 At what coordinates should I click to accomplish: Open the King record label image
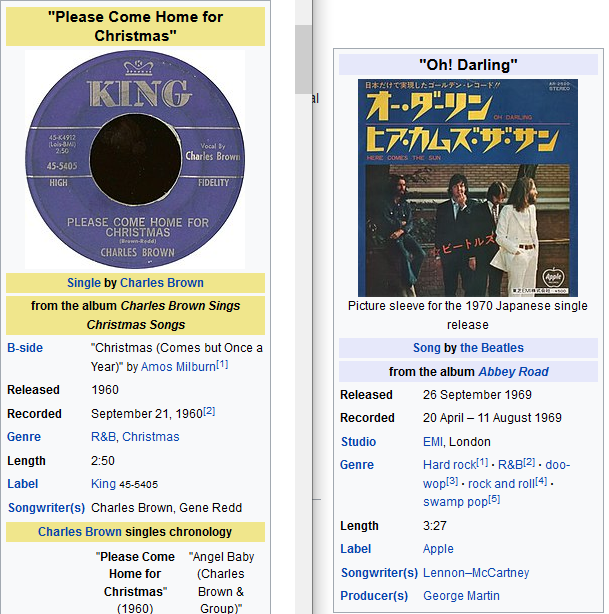pos(135,159)
